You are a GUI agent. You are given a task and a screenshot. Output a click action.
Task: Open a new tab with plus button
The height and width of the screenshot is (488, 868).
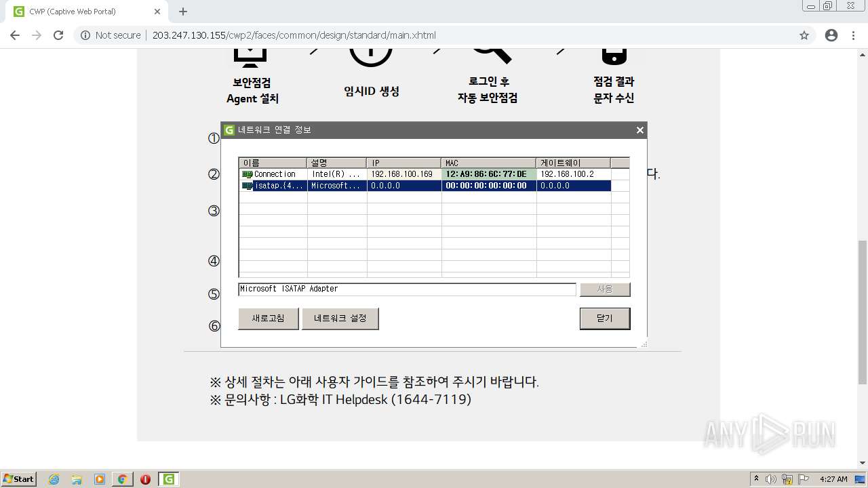point(183,12)
